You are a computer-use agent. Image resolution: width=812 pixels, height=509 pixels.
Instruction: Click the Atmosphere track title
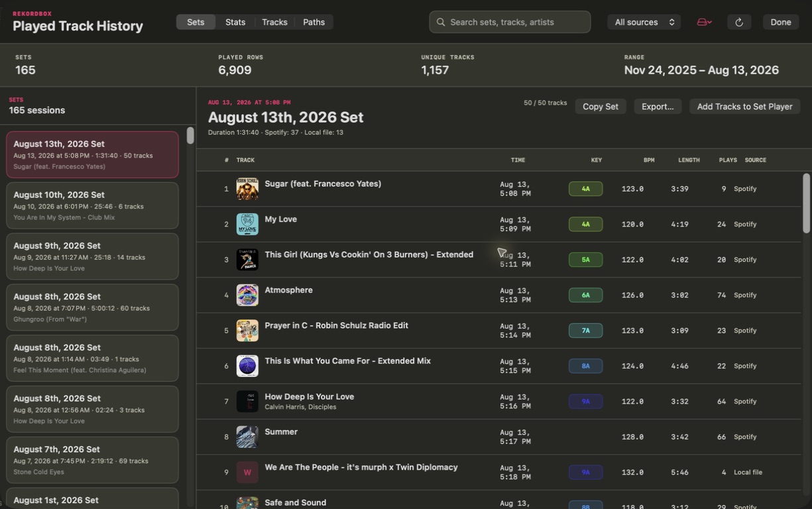[x=288, y=290]
